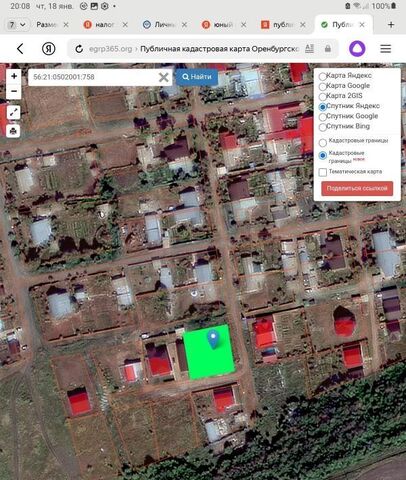Open the browser hamburger menu
Viewport: 406px width, 480px height.
(x=386, y=49)
